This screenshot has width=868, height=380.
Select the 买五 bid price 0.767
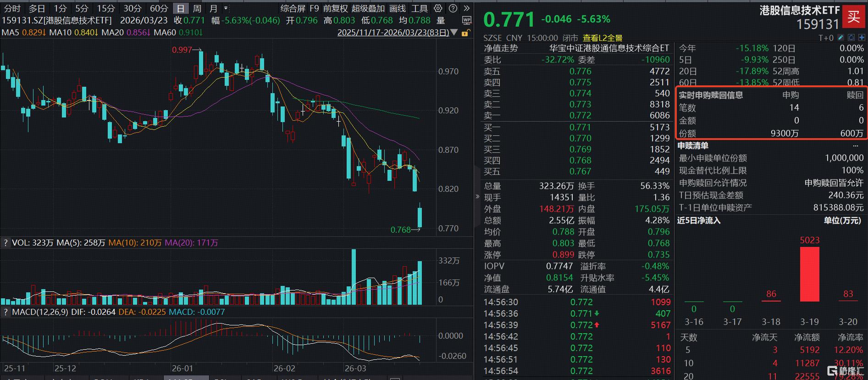(x=581, y=171)
